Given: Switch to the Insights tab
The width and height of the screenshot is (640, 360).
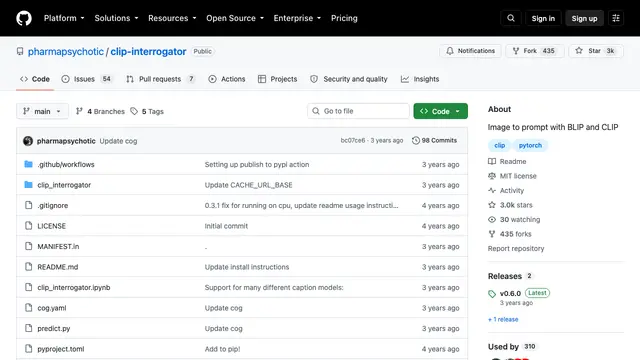Looking at the screenshot, I should tap(420, 79).
